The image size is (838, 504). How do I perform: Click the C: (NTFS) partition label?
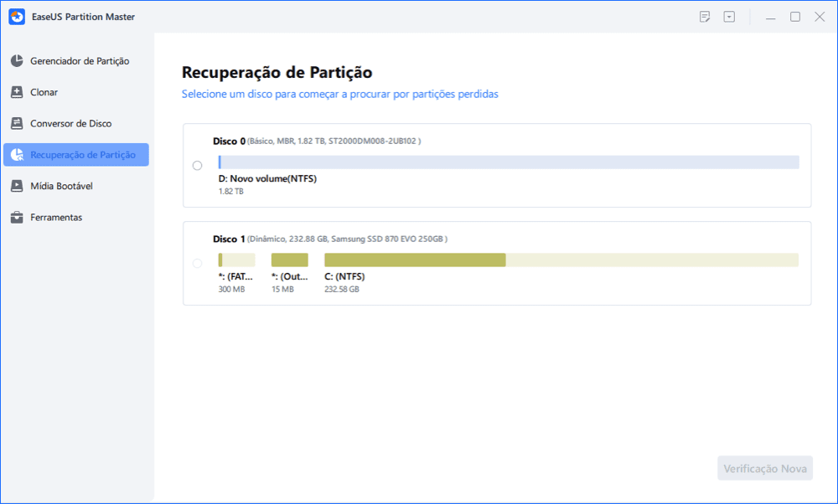[344, 276]
